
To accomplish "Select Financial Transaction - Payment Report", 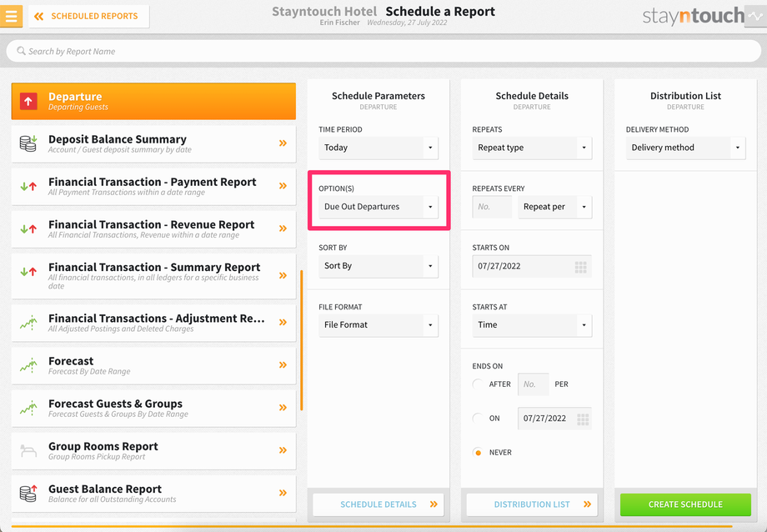I will click(x=153, y=186).
